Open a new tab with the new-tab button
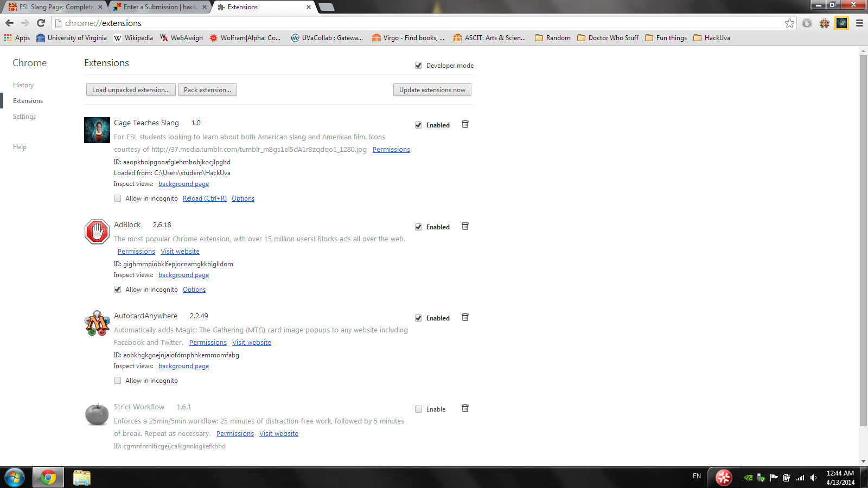This screenshot has width=868, height=488. click(x=326, y=7)
